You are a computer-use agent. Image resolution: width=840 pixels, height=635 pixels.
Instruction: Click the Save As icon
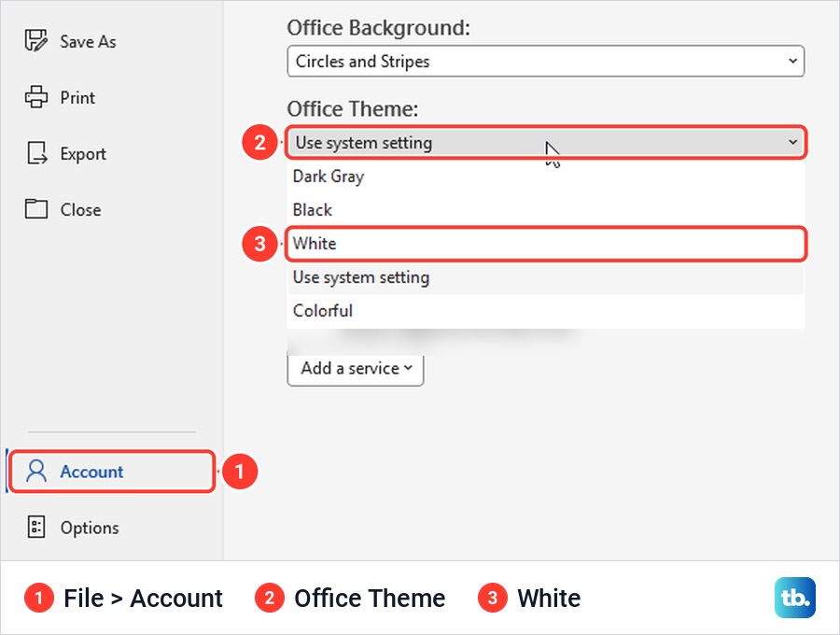click(35, 41)
